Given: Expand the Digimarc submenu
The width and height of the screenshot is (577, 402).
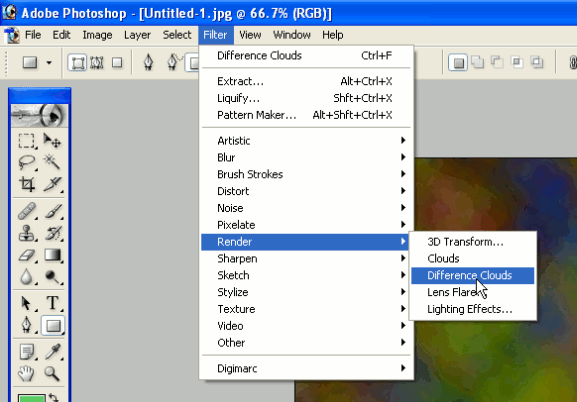Looking at the screenshot, I should pos(306,368).
